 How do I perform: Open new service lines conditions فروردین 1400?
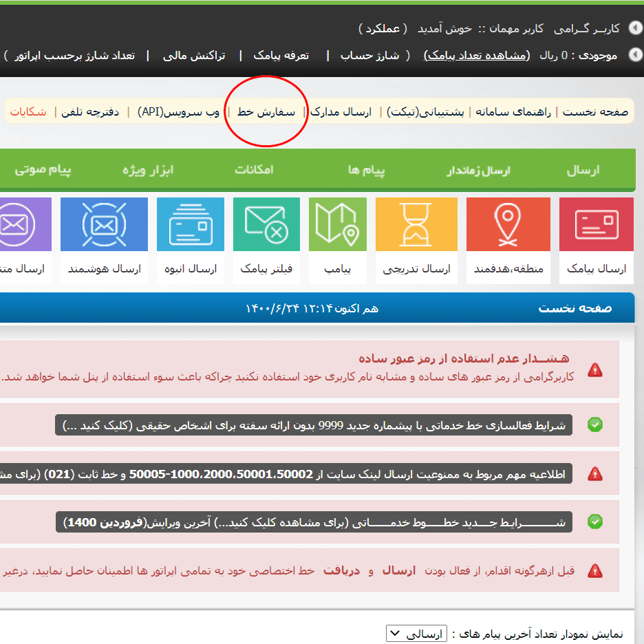tap(314, 522)
